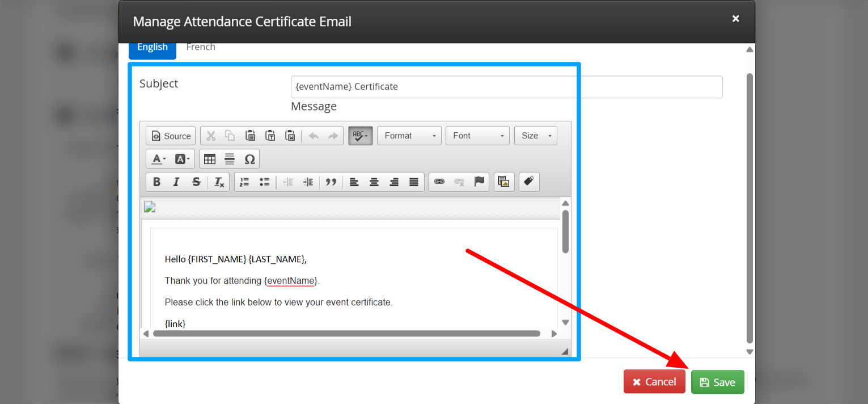
Task: Click the tag placeholder icon
Action: (529, 182)
